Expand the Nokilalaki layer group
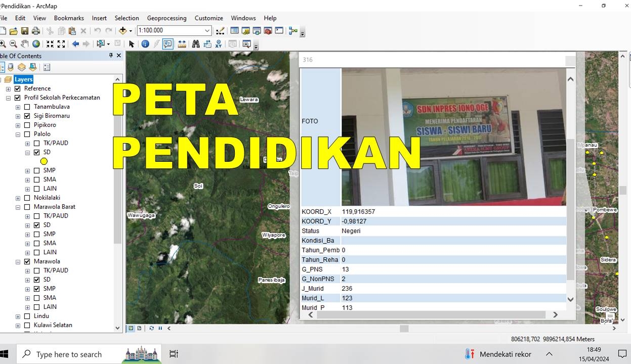Image resolution: width=631 pixels, height=364 pixels. pos(18,198)
